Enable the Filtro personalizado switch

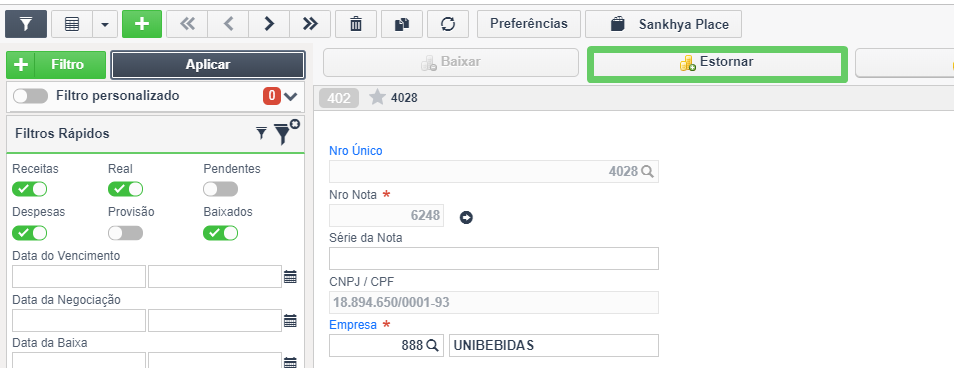point(30,96)
